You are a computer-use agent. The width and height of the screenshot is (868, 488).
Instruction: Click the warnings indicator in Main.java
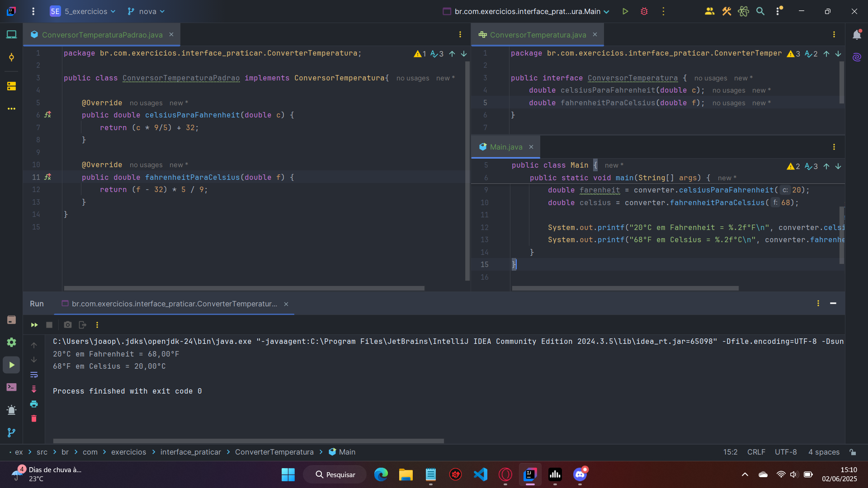click(x=793, y=166)
